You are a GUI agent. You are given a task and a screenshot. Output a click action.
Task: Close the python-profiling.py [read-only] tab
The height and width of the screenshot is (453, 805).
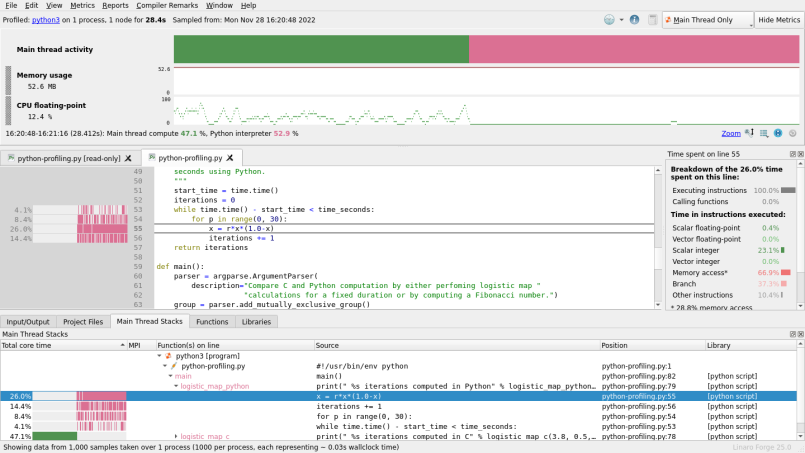point(128,158)
